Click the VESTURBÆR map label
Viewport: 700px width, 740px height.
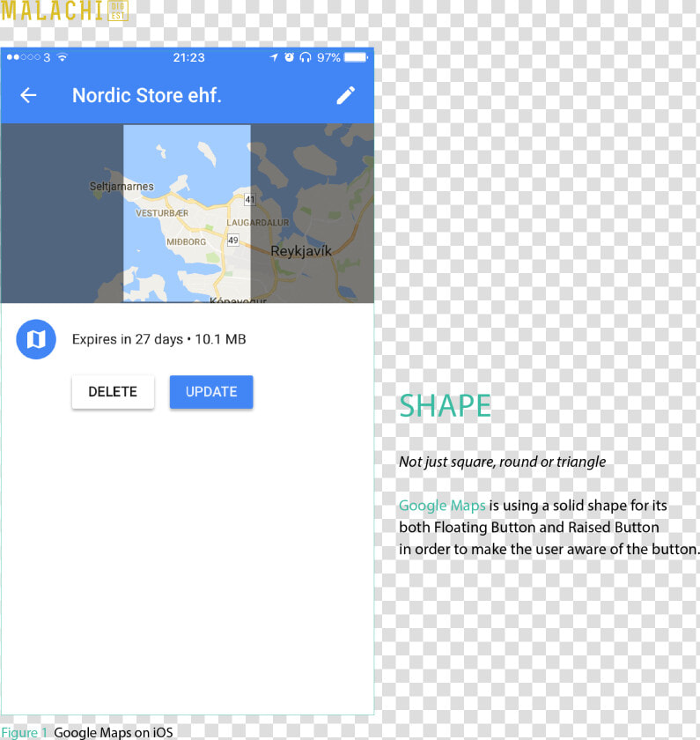(162, 213)
